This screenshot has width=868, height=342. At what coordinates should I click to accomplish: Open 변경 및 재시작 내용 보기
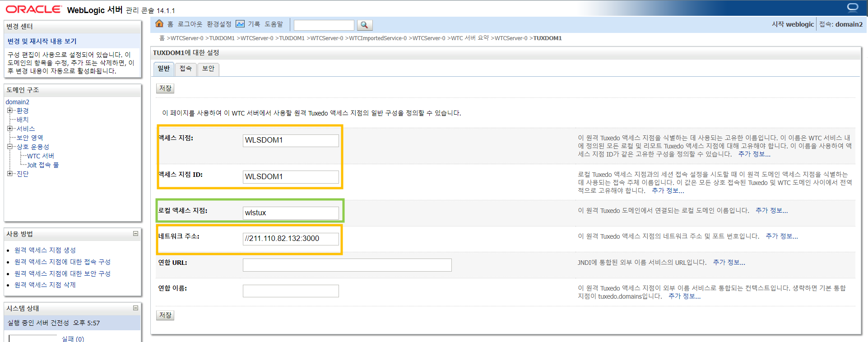42,41
